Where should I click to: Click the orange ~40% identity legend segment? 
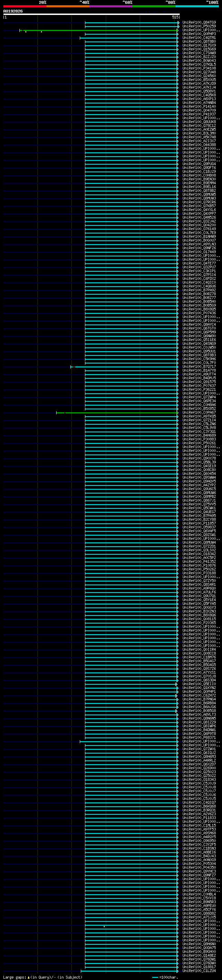point(68,6)
